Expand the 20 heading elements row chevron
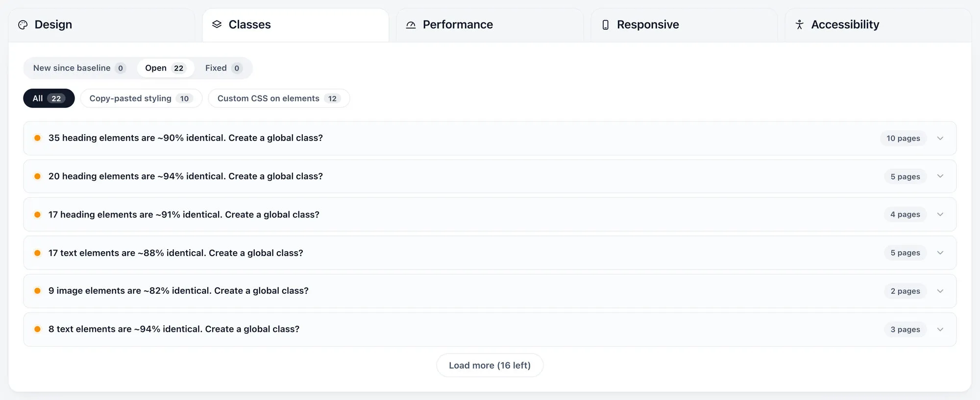This screenshot has height=400, width=980. 940,176
